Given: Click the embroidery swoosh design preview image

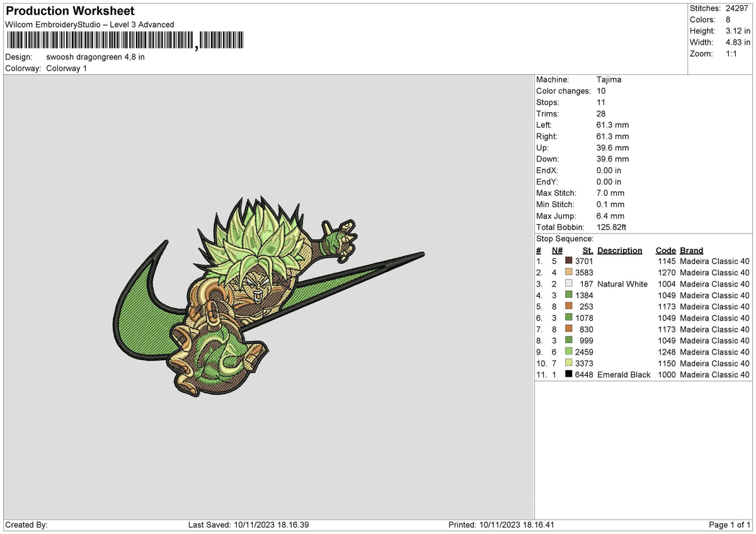Looking at the screenshot, I should pos(270,297).
